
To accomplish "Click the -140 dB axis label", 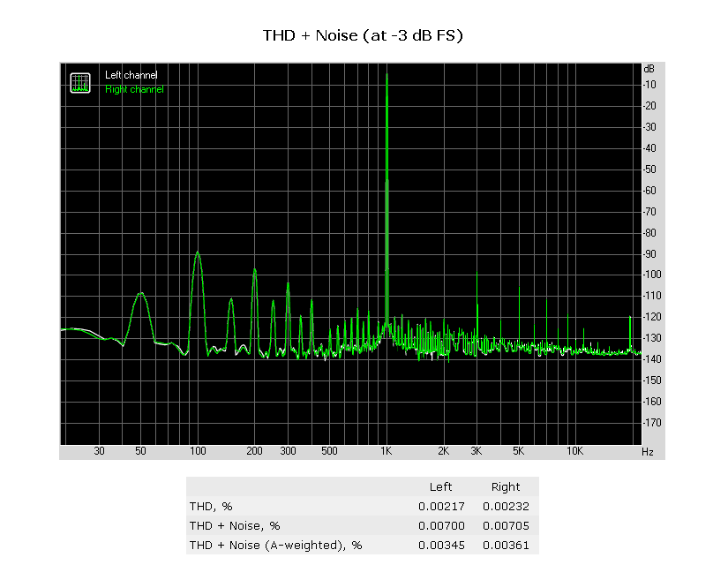I will click(652, 359).
